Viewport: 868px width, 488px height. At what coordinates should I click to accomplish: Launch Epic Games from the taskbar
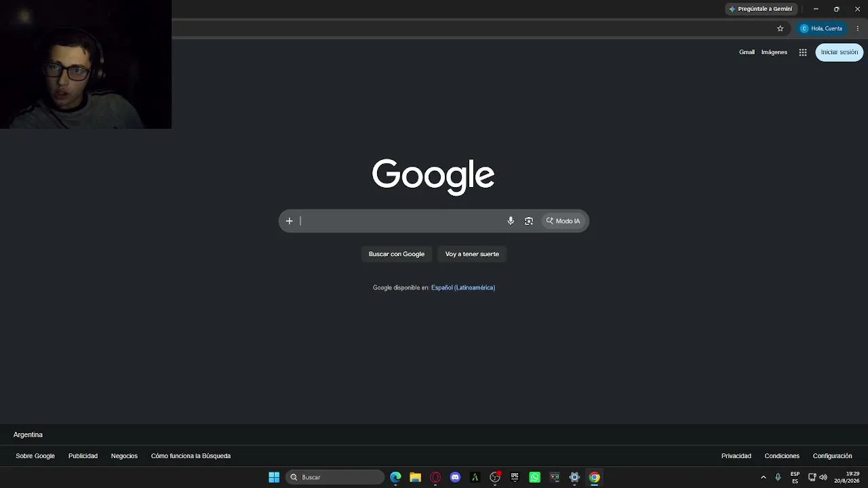pos(515,477)
